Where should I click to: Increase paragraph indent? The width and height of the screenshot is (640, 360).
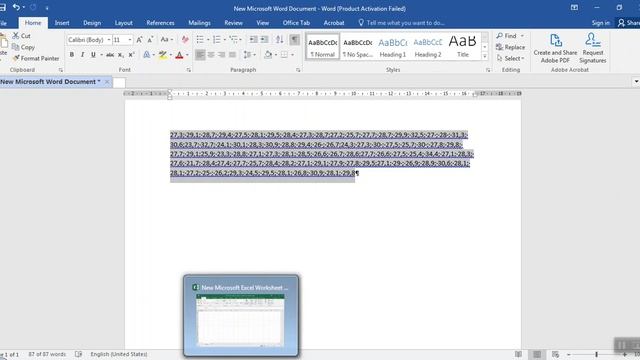pyautogui.click(x=264, y=40)
